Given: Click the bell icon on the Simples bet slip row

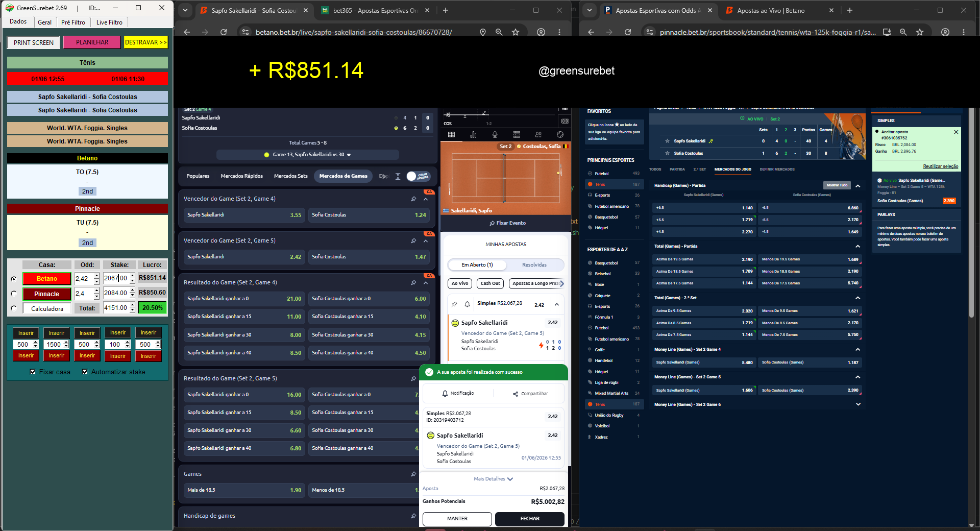Looking at the screenshot, I should (x=467, y=304).
